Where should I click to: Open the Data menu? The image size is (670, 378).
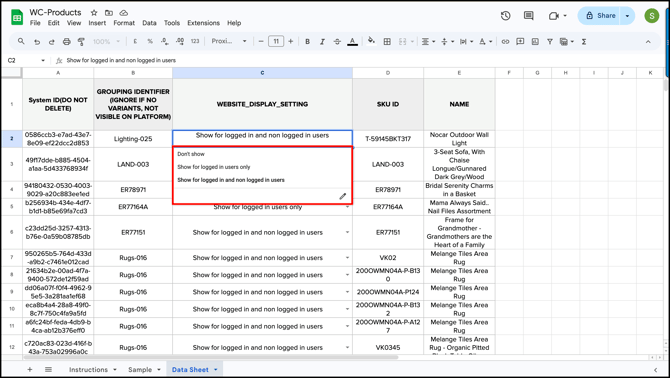point(149,23)
